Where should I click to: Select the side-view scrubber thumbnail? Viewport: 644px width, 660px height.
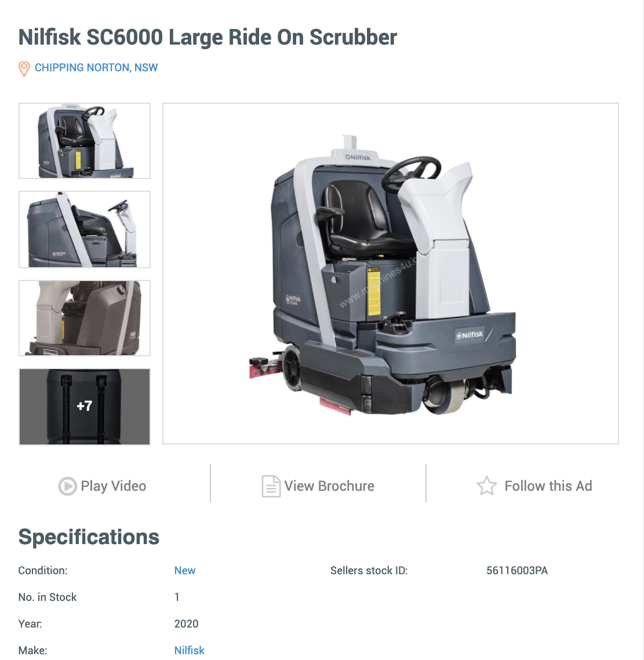85,229
